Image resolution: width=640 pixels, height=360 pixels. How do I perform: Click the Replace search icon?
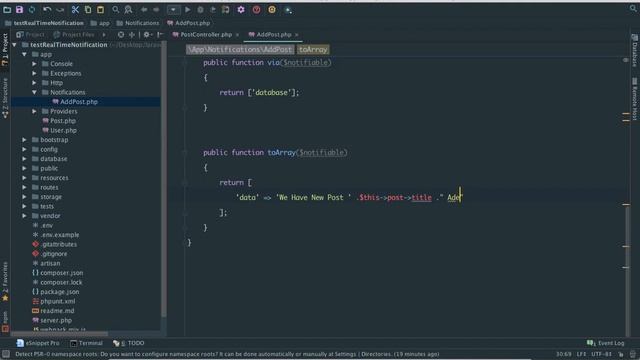tap(128, 9)
